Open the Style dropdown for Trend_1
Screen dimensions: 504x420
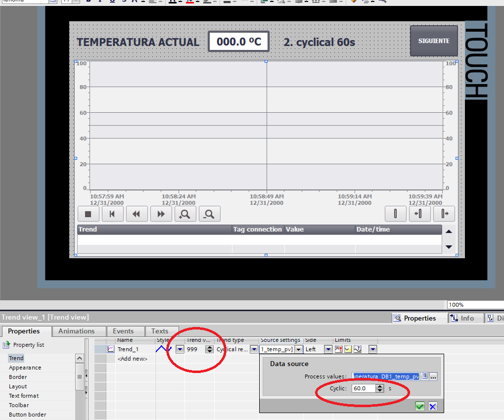tap(180, 349)
